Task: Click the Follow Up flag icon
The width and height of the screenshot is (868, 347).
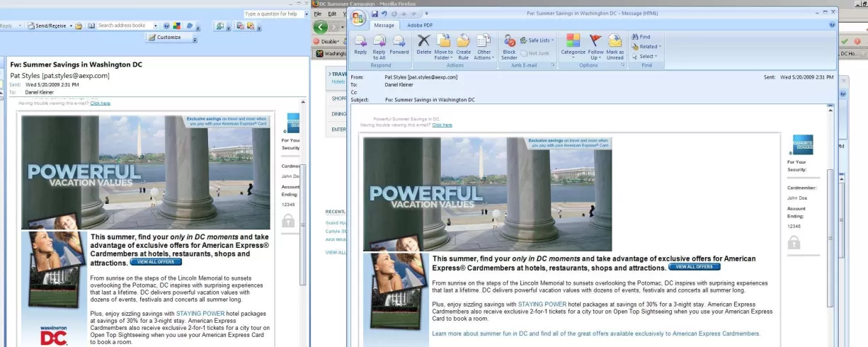Action: click(x=595, y=44)
